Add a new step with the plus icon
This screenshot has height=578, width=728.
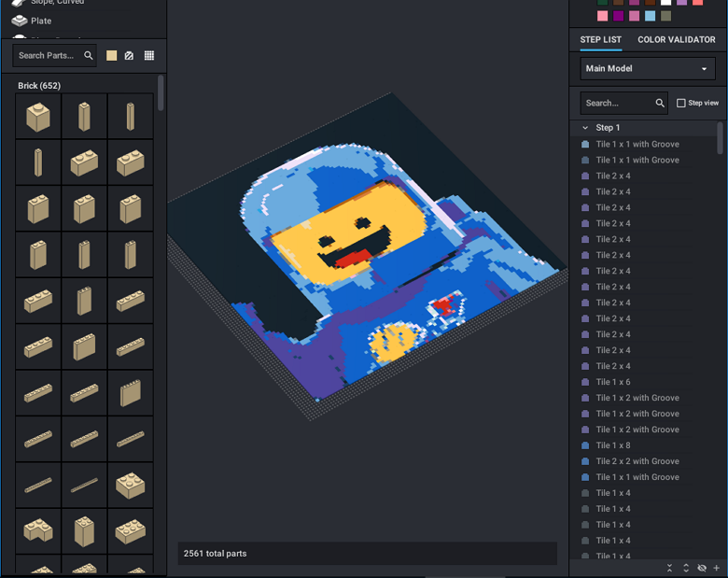(717, 568)
